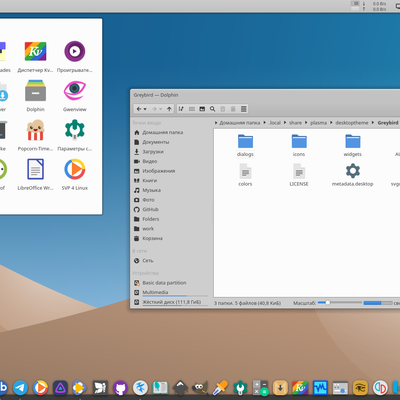Open GitHub Desktop from the dock
The image size is (400, 400).
click(120, 388)
